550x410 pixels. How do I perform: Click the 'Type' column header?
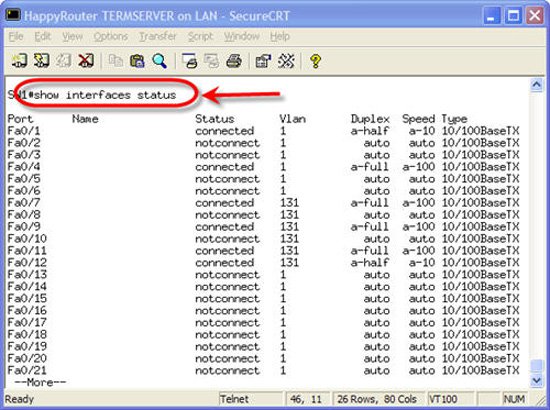pos(454,119)
